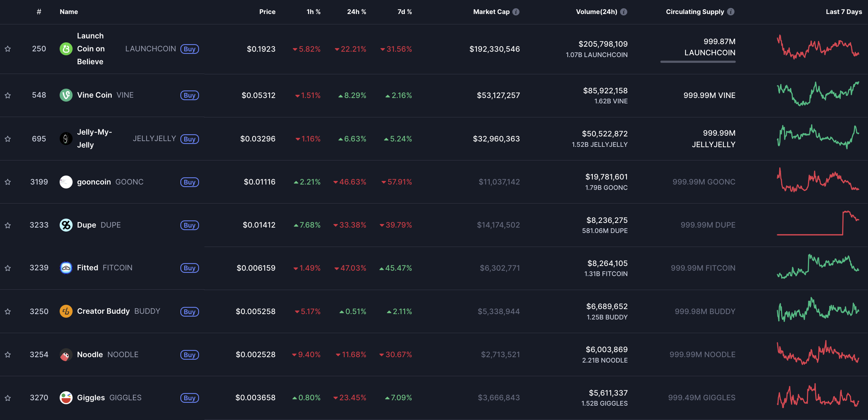Show Market Cap info tooltip icon
The image size is (868, 420).
516,12
